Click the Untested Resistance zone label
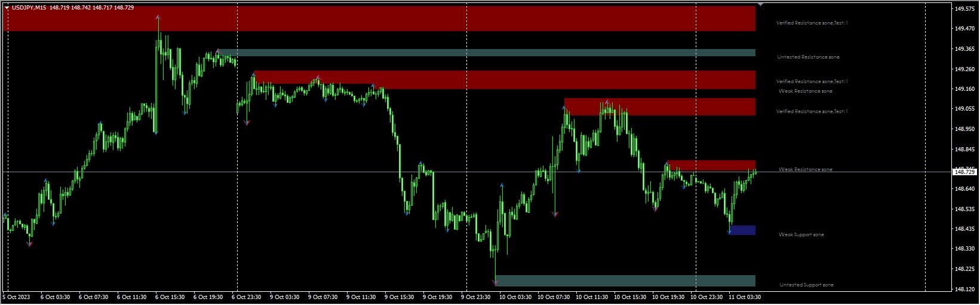The width and height of the screenshot is (980, 305). click(x=808, y=57)
